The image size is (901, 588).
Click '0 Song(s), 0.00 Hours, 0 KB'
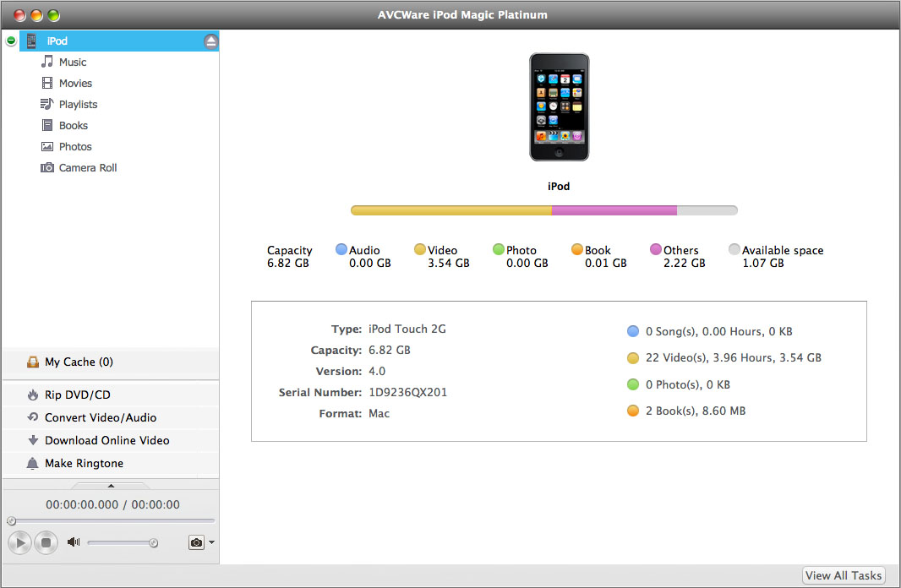point(718,331)
